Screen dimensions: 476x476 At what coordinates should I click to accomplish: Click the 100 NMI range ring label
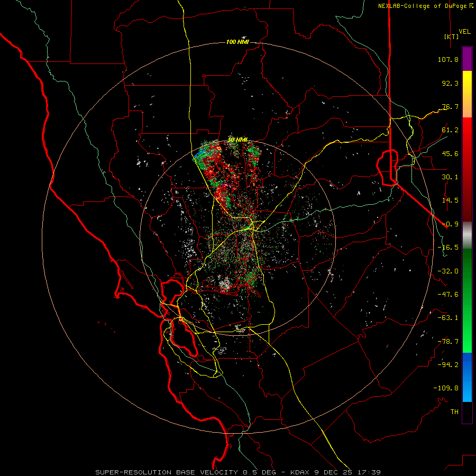237,42
